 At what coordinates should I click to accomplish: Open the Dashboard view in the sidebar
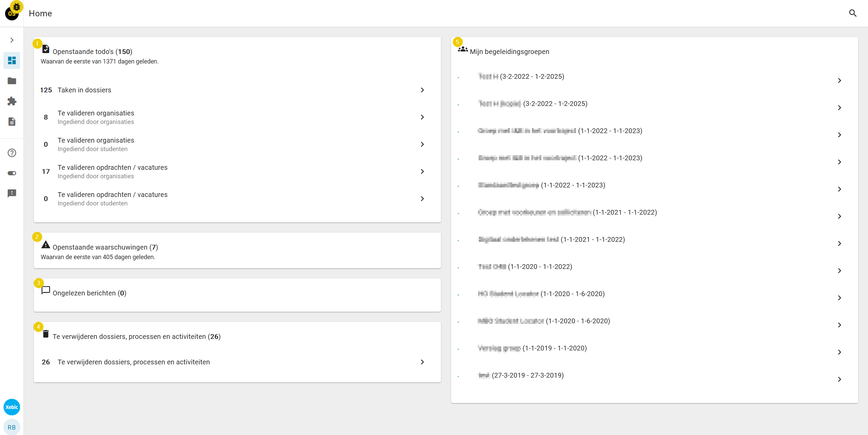pos(12,60)
